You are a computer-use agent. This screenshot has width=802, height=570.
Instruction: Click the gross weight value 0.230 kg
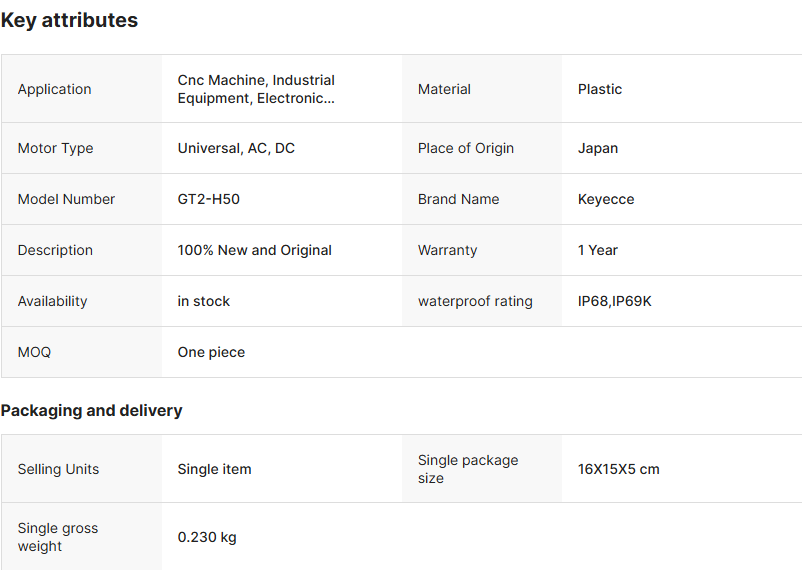coord(207,537)
